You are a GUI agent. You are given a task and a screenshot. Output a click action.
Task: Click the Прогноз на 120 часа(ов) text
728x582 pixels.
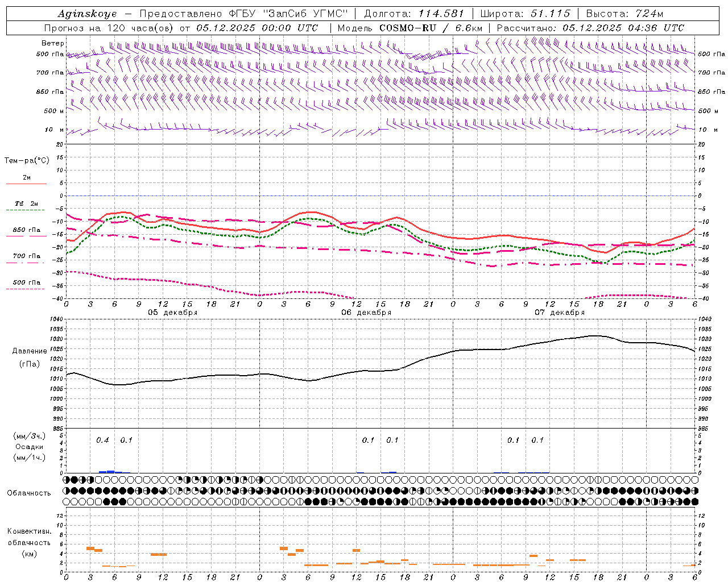point(110,28)
